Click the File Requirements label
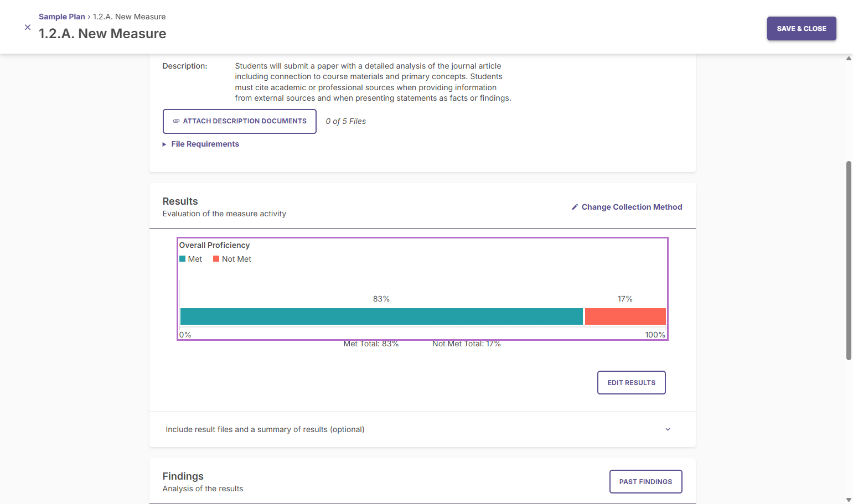Image resolution: width=853 pixels, height=504 pixels. click(205, 144)
